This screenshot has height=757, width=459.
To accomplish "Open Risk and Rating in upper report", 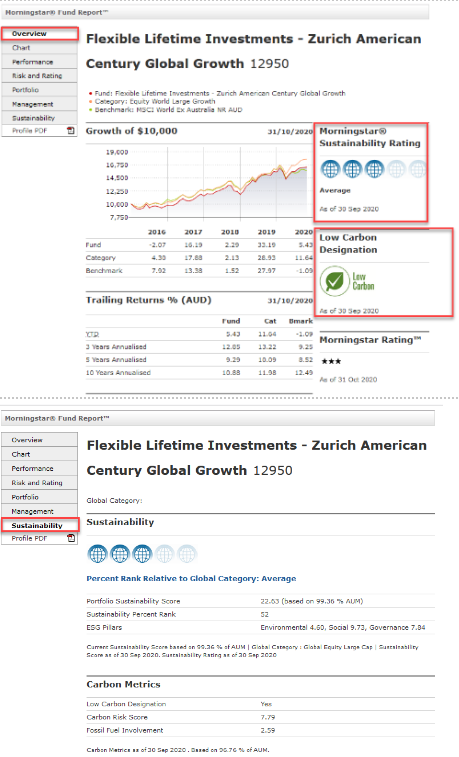I will [x=39, y=76].
